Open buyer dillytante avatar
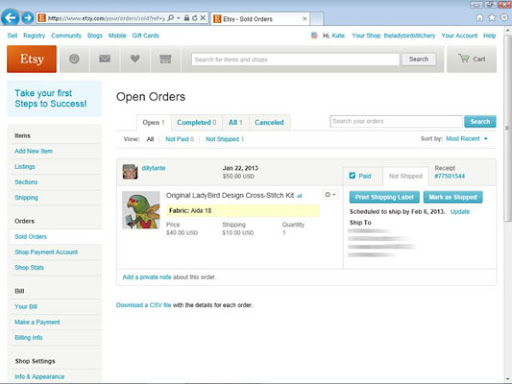Screen dimensions: 512x384 pyautogui.click(x=130, y=172)
